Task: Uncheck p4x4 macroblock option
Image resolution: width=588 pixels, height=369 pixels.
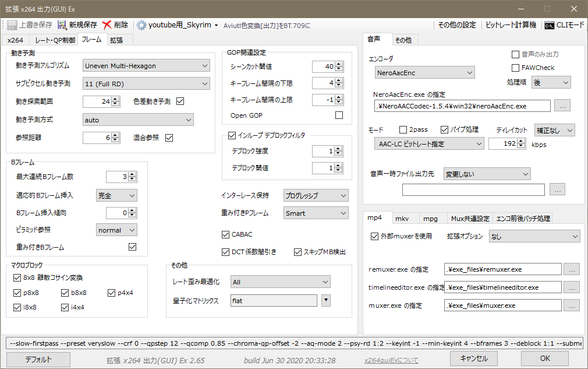Action: tap(111, 293)
